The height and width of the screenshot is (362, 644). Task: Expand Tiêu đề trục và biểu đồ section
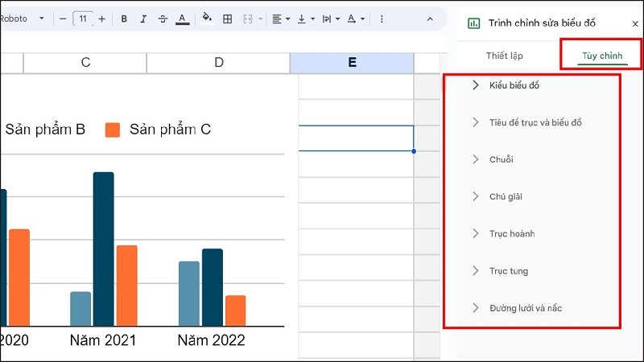pos(535,122)
